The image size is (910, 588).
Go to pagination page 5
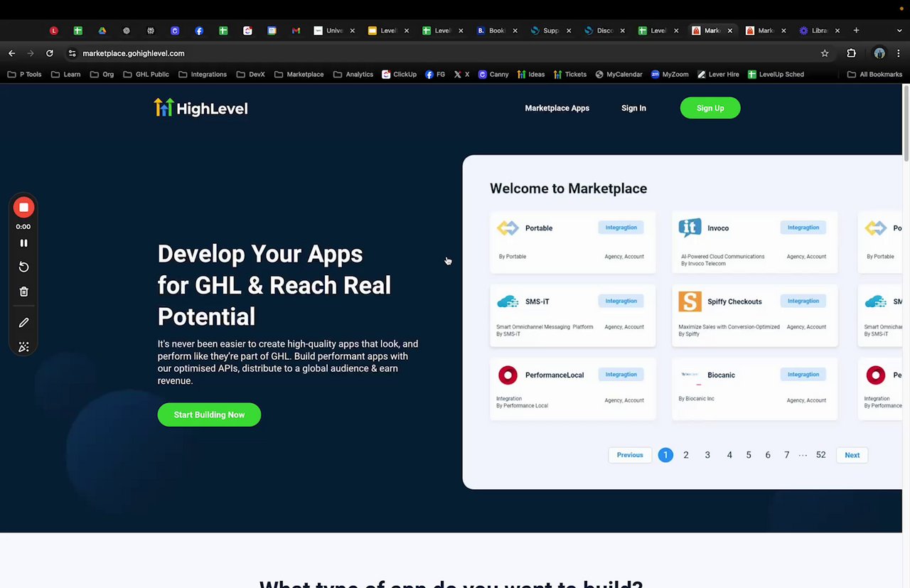pos(749,455)
